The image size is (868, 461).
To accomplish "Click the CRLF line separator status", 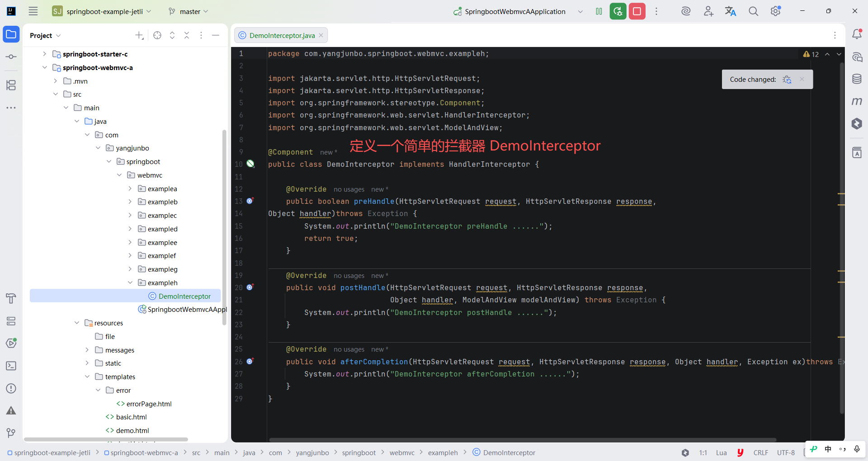I will (x=761, y=452).
